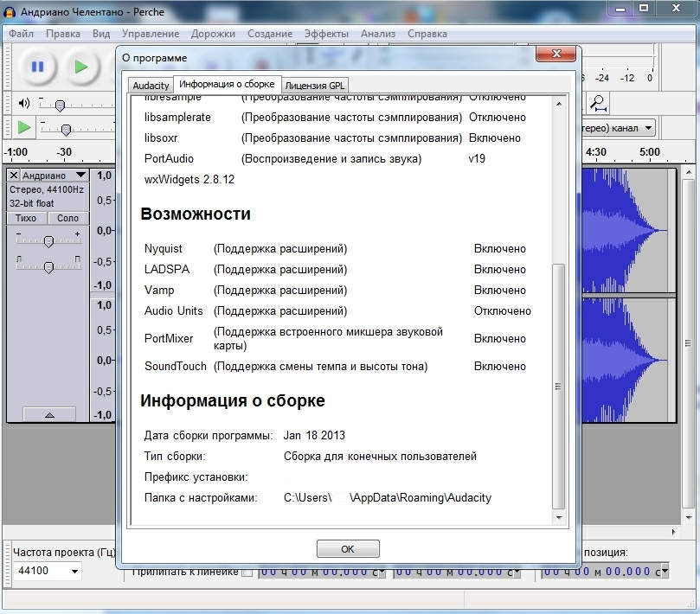Adjust the playback speed slider

click(x=66, y=130)
